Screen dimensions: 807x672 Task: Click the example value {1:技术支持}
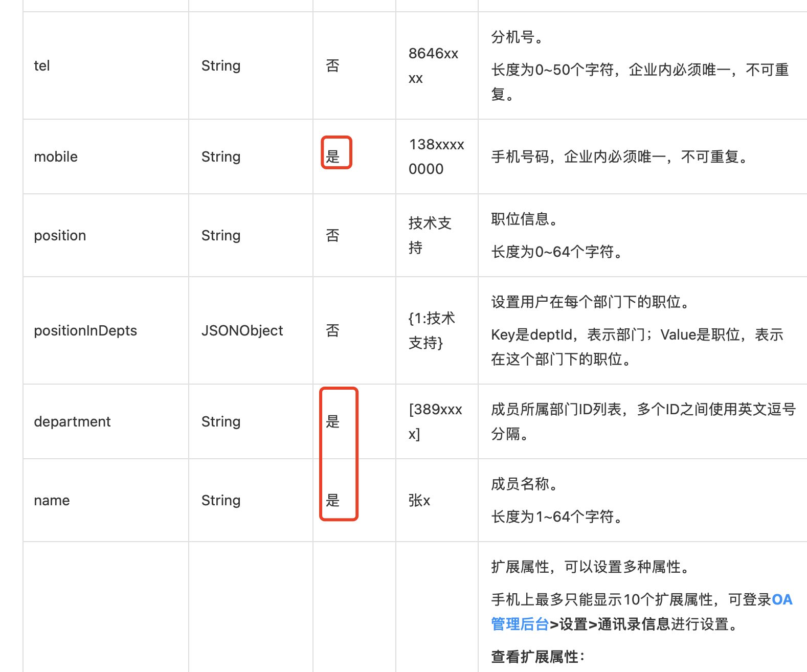(432, 331)
